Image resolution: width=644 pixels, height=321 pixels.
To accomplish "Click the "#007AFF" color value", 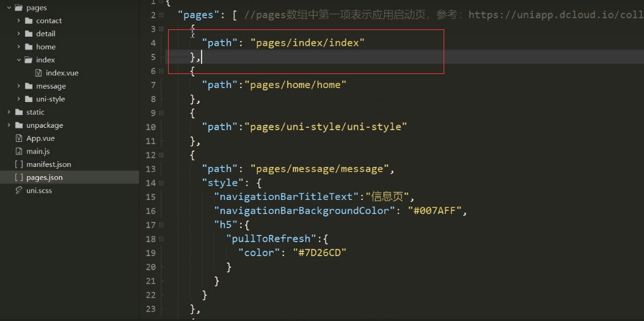I will pyautogui.click(x=435, y=211).
